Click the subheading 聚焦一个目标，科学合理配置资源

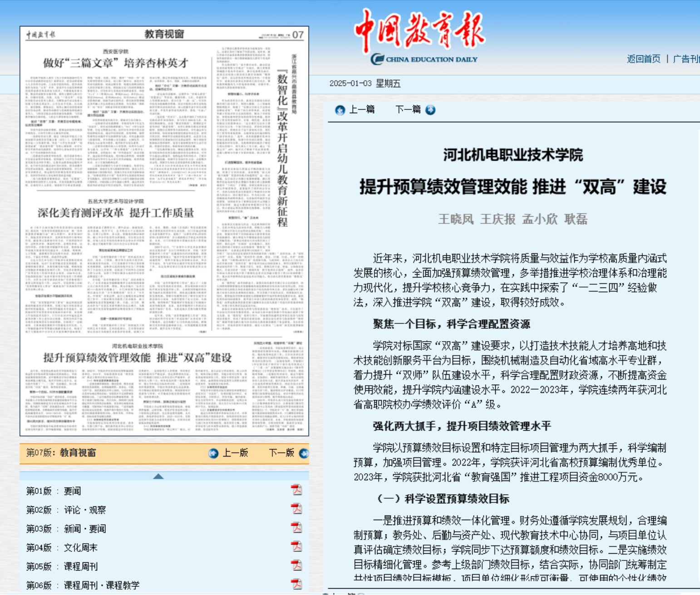(452, 324)
